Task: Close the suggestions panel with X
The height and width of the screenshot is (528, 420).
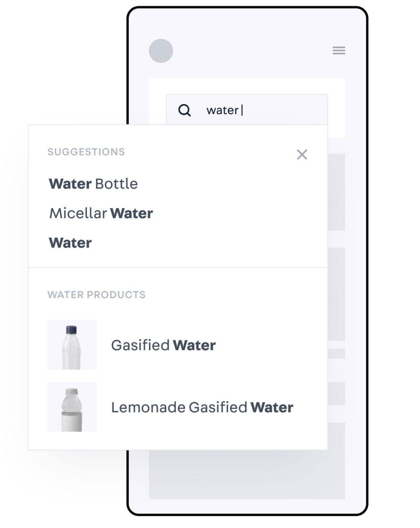Action: [302, 154]
